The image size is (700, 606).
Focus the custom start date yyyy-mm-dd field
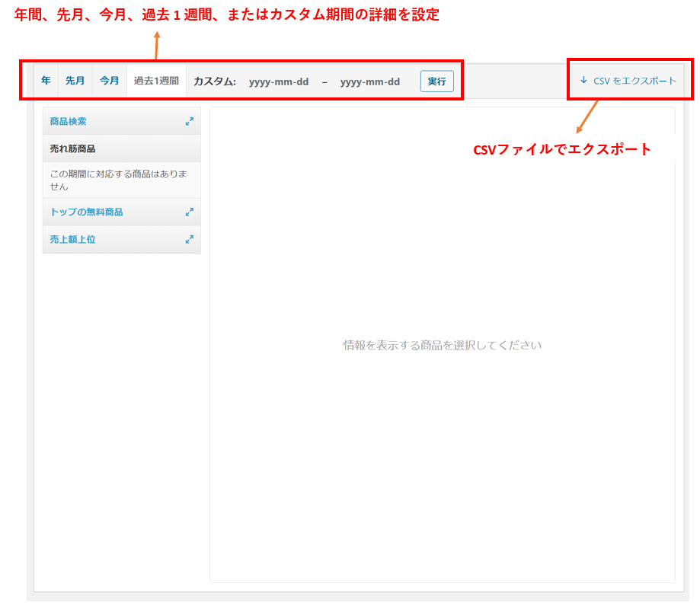[x=279, y=81]
